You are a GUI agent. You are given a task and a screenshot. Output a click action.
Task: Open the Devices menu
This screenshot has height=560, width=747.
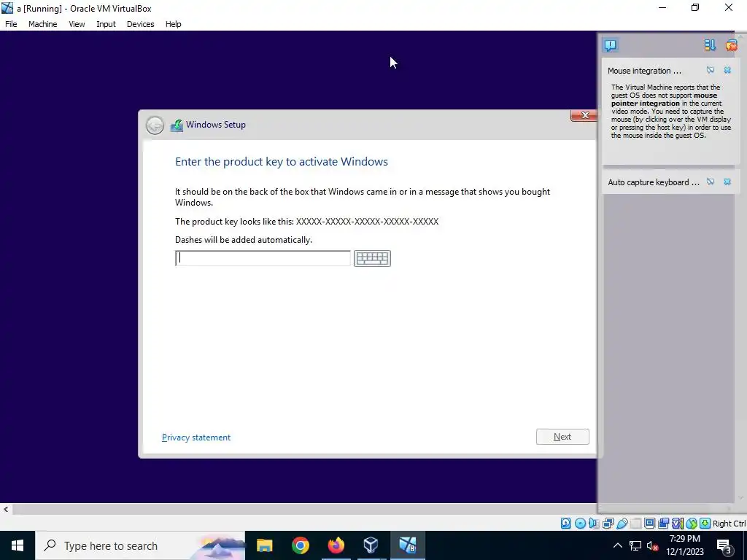click(141, 24)
